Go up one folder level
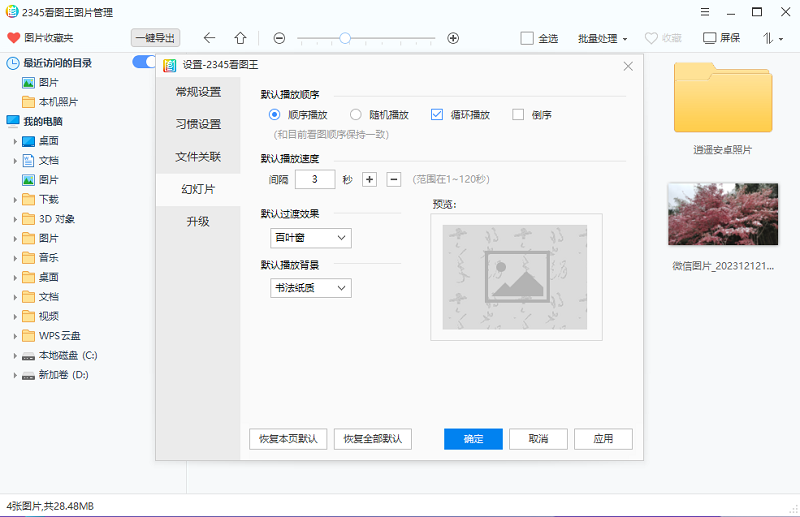Viewport: 800px width, 517px height. [240, 38]
